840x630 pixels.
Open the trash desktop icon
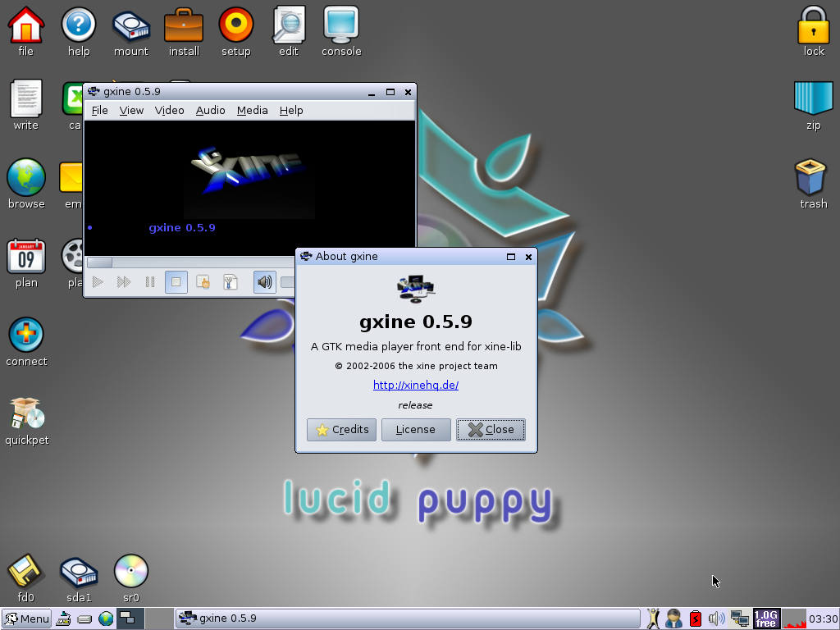[x=813, y=184]
